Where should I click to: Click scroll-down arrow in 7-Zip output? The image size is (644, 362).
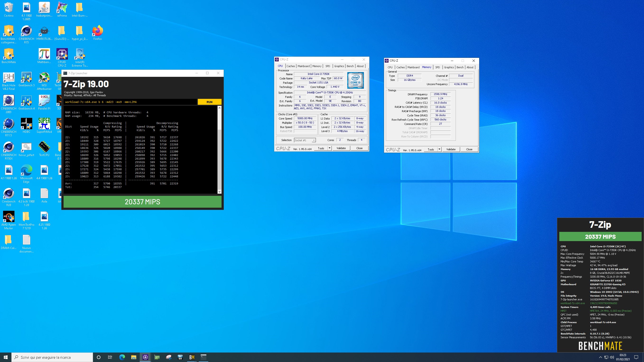pyautogui.click(x=219, y=192)
